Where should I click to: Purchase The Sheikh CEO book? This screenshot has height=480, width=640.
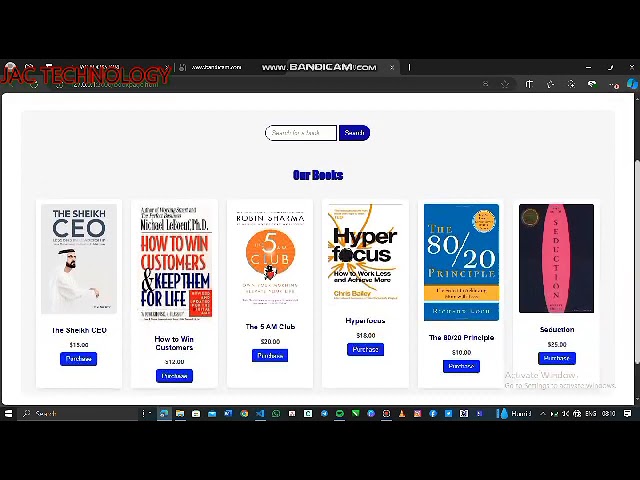[78, 359]
